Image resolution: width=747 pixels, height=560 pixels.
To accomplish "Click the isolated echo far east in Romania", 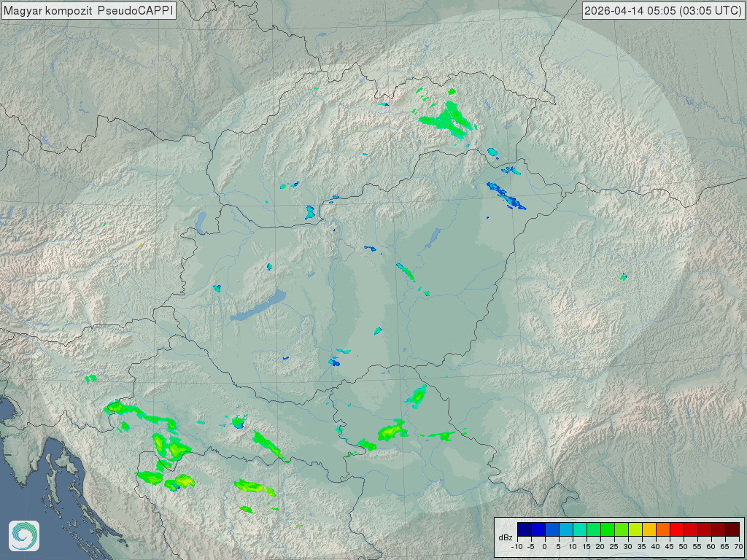I will pos(624,276).
